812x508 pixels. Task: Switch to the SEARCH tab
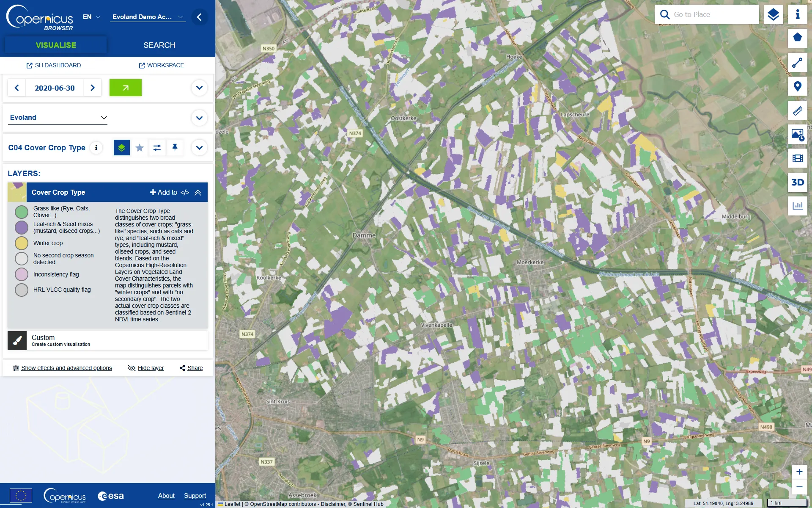click(159, 45)
